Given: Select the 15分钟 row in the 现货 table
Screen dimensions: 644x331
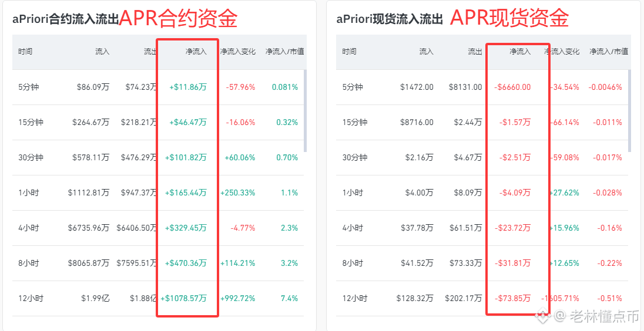Looking at the screenshot, I should coord(482,122).
